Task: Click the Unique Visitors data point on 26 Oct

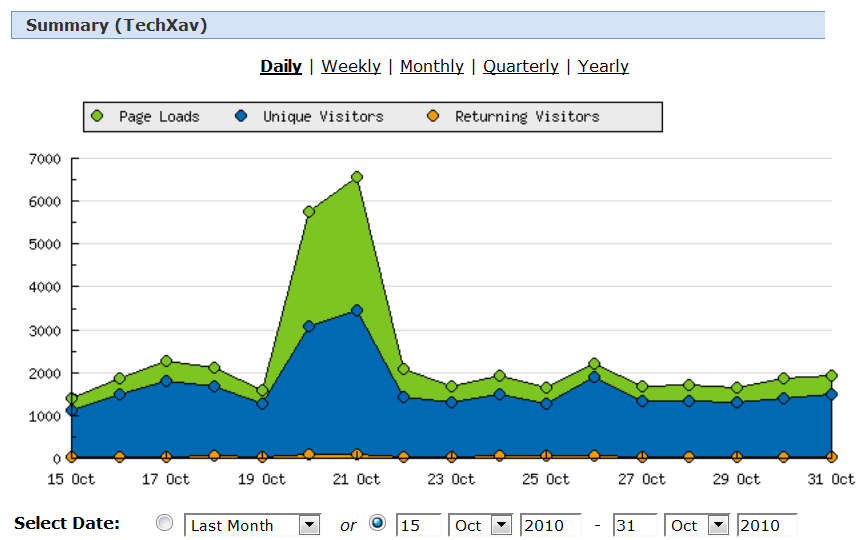Action: (x=594, y=377)
